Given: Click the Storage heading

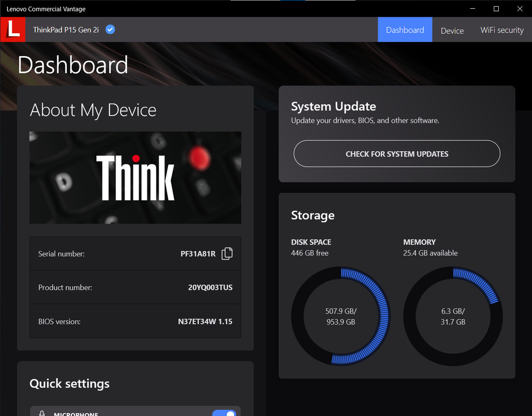Looking at the screenshot, I should [313, 215].
